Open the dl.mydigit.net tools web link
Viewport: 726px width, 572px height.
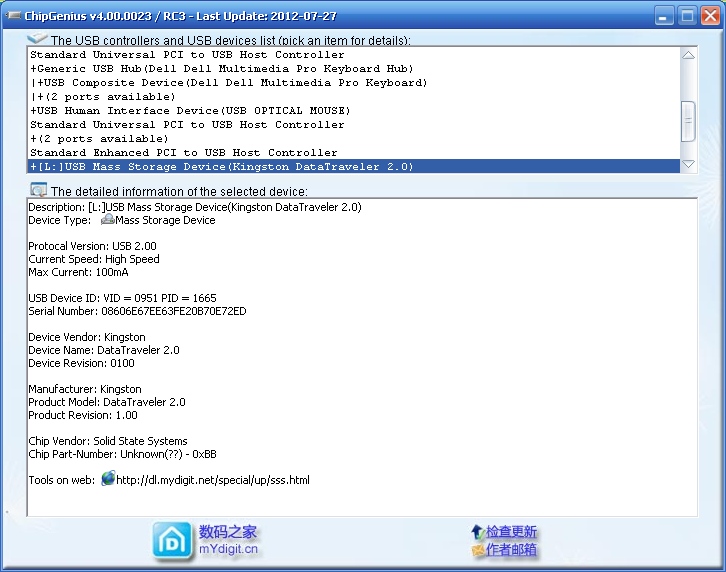[x=212, y=480]
